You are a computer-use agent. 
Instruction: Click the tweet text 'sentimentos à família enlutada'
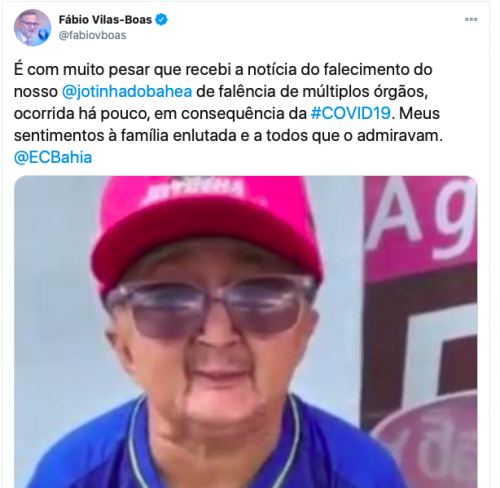(x=125, y=135)
